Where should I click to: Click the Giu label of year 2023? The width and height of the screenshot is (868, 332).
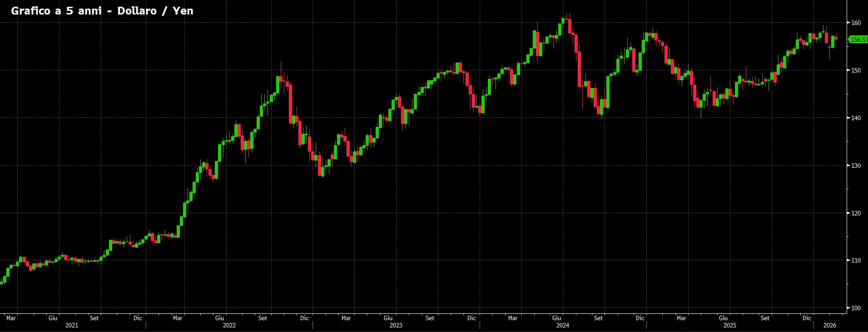(388, 318)
